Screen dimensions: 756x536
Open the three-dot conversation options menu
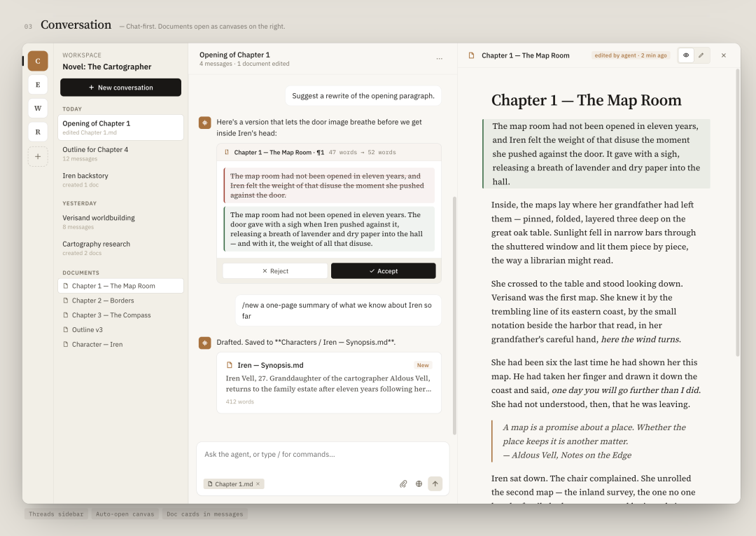click(439, 59)
